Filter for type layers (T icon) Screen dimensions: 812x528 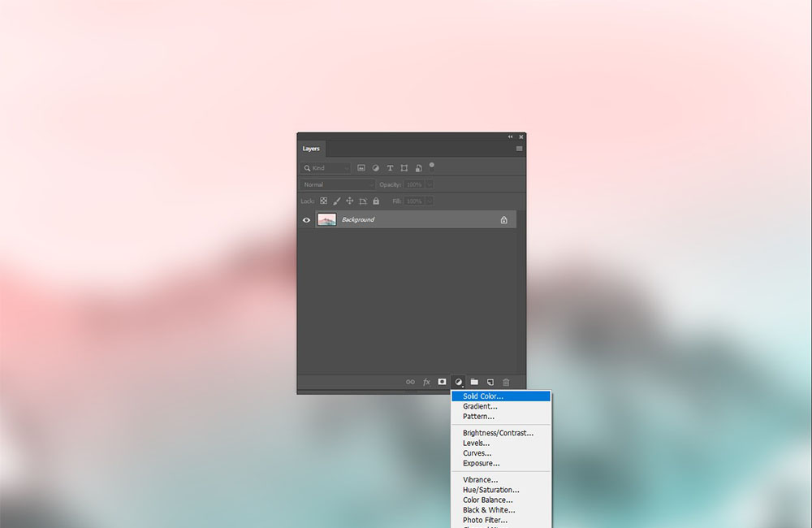coord(390,168)
